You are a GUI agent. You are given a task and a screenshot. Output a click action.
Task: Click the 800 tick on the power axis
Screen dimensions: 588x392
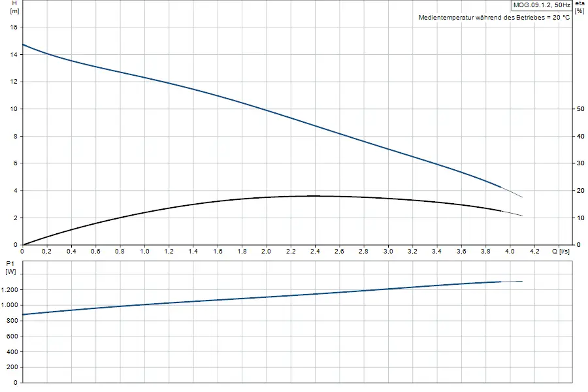(12, 321)
